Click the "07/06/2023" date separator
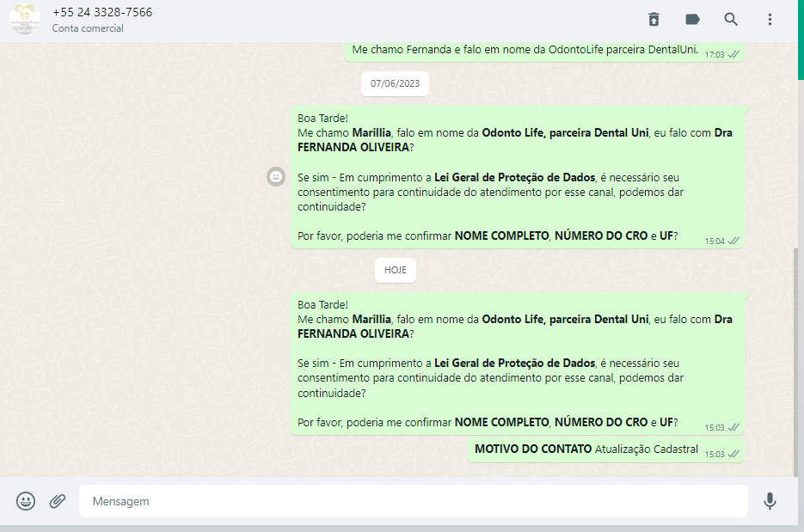Viewport: 804px width, 532px height. (395, 83)
